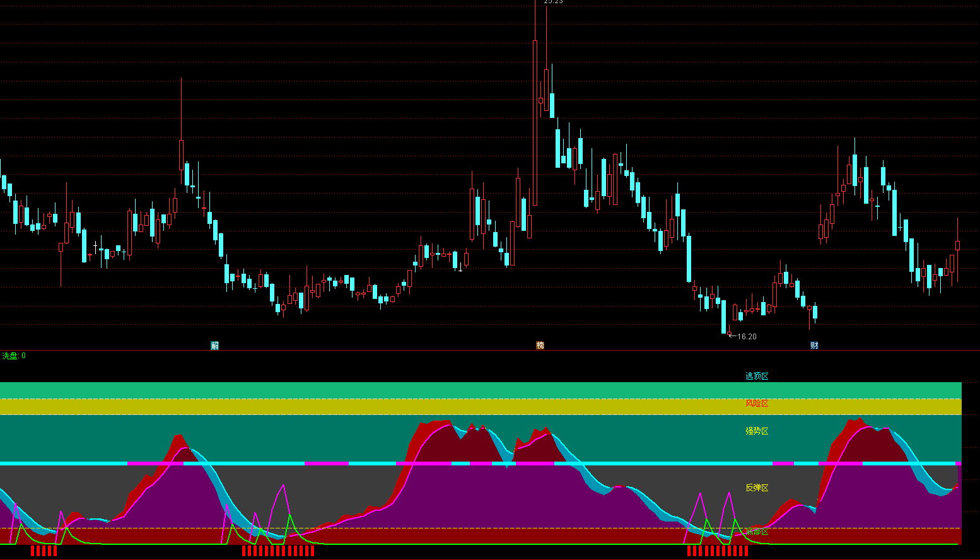Click the 反弹区 zone label

click(x=757, y=487)
